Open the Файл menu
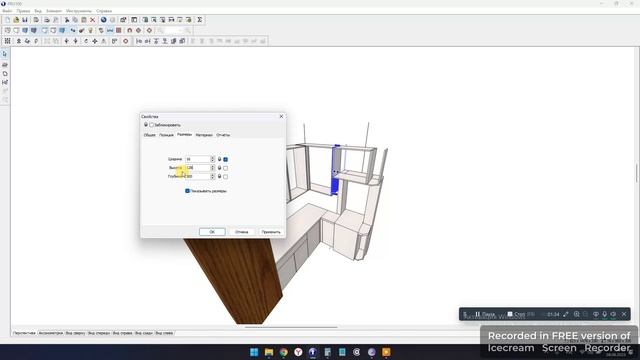640x360 pixels. click(x=7, y=11)
